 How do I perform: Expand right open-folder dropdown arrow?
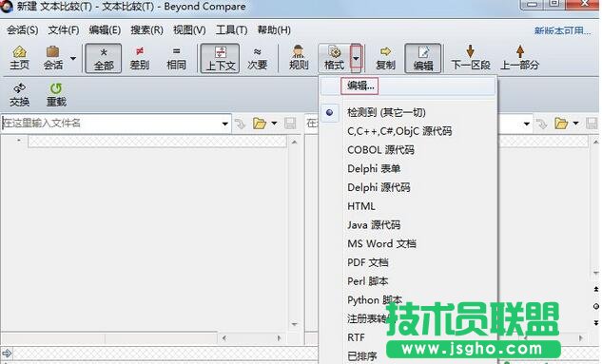(x=575, y=124)
